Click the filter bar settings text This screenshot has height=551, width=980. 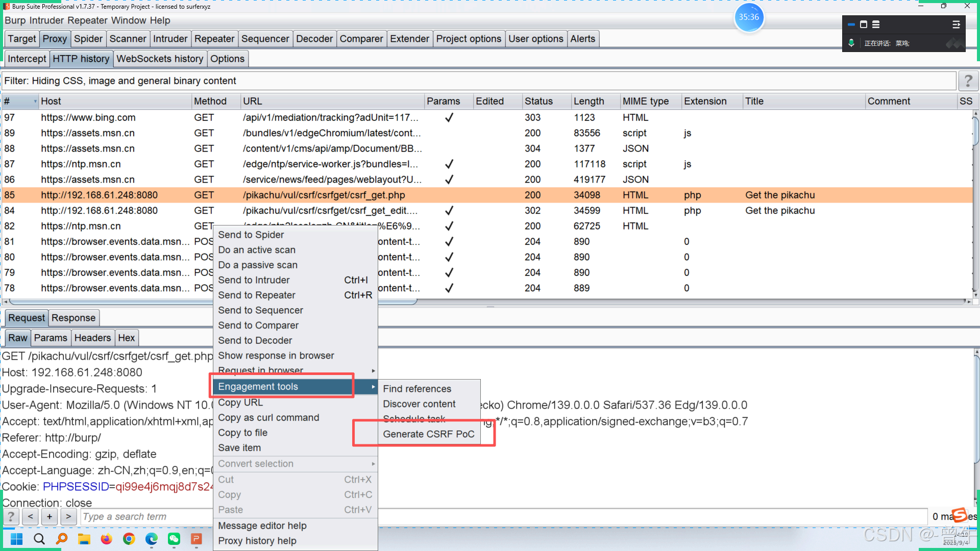(120, 81)
